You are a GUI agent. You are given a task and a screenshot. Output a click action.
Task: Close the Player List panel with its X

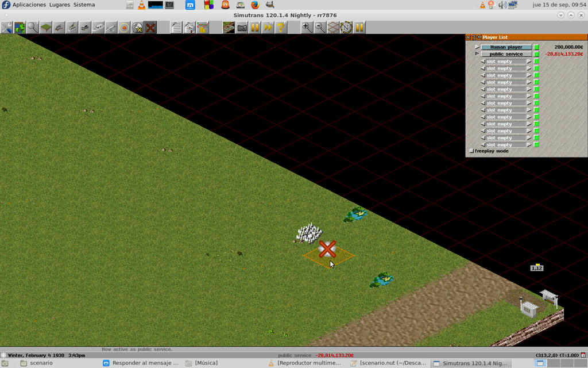point(468,37)
